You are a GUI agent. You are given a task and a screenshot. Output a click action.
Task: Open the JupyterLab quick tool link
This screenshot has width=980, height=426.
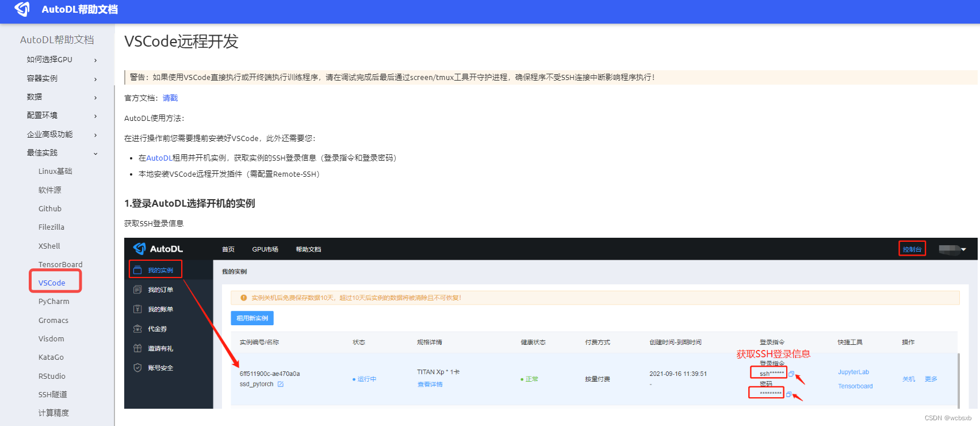(x=853, y=372)
